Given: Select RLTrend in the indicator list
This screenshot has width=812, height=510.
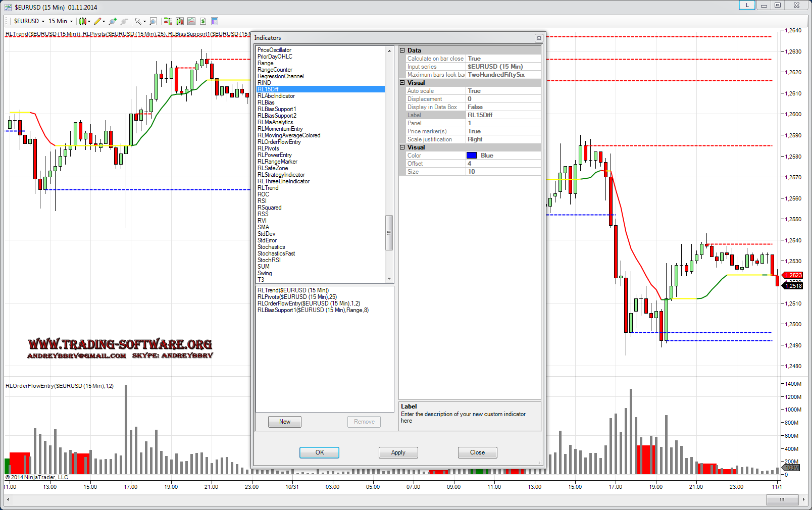Looking at the screenshot, I should point(268,188).
